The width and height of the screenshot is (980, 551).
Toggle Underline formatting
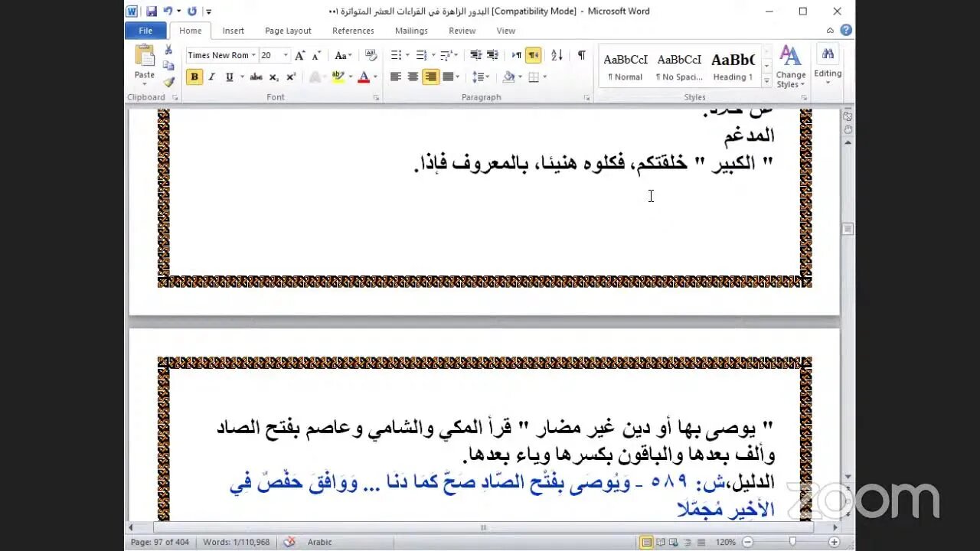pos(229,77)
